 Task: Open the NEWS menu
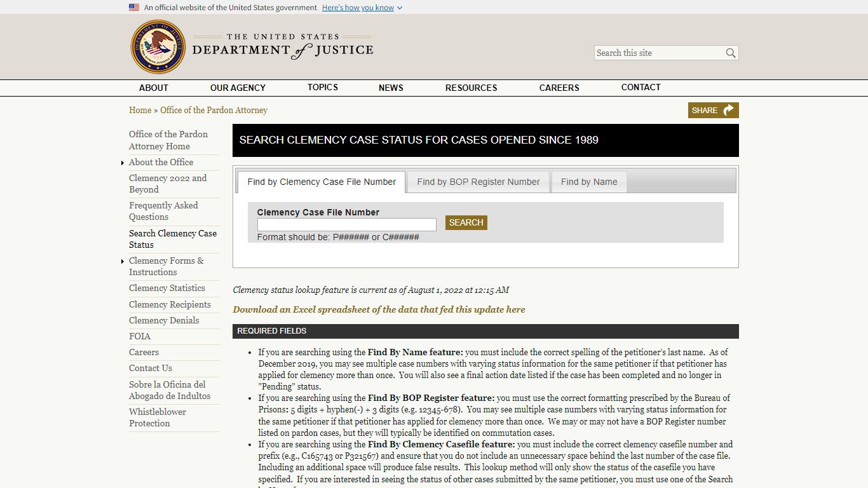click(391, 88)
